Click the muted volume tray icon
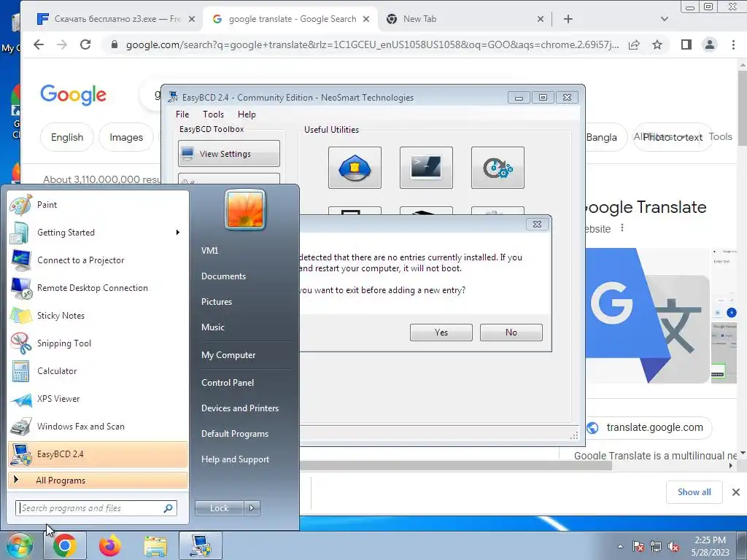 coord(673,546)
